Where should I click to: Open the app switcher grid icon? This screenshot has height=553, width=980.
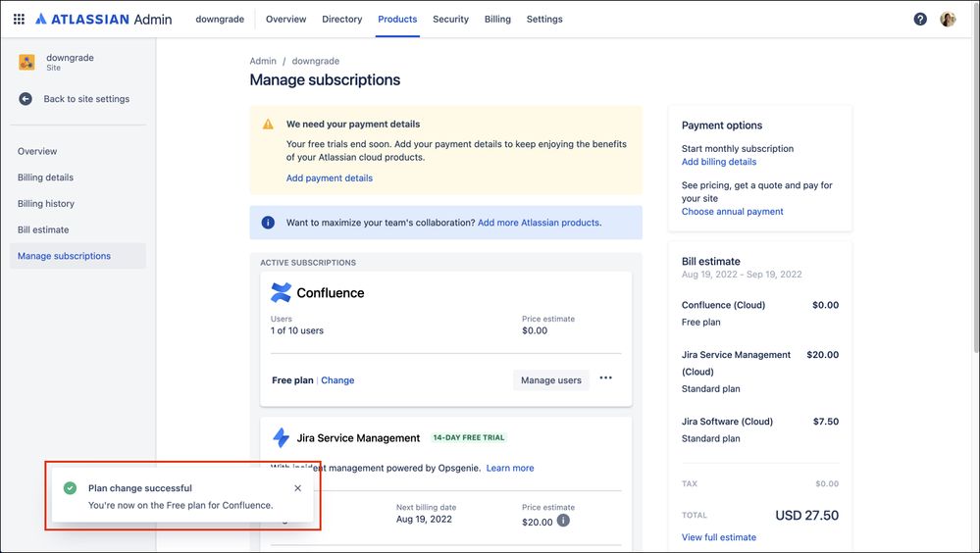coord(19,19)
